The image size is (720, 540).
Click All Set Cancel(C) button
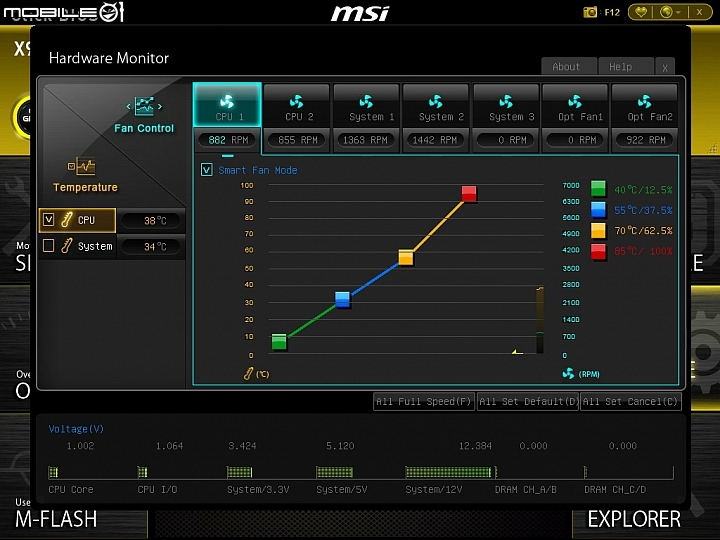[x=630, y=402]
